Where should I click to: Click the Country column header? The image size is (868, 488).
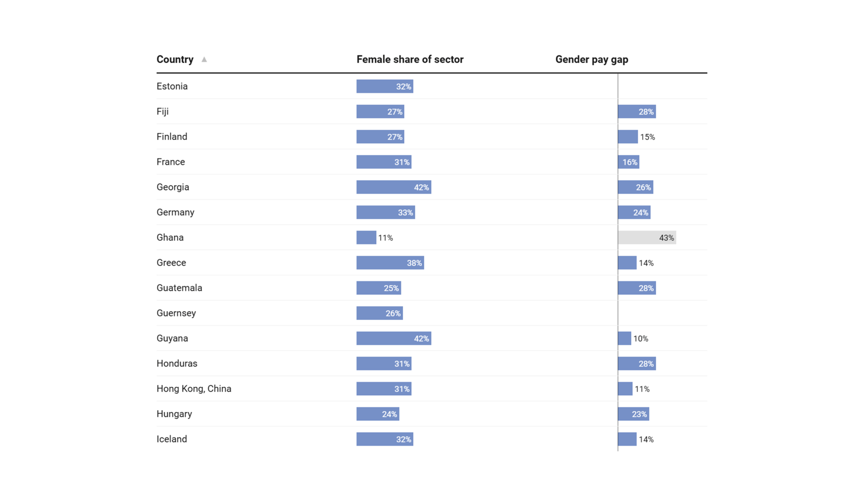pos(175,60)
